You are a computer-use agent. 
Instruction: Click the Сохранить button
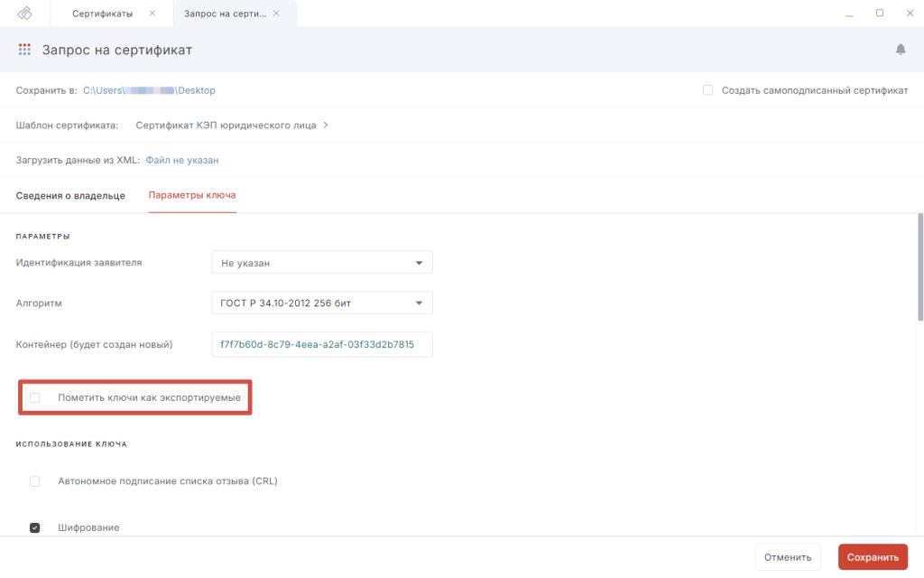pyautogui.click(x=873, y=556)
